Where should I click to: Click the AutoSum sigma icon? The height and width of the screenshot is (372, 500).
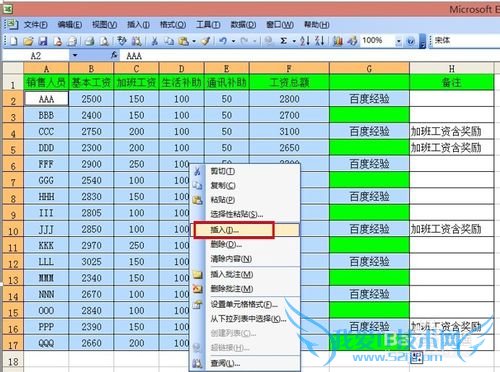click(284, 41)
